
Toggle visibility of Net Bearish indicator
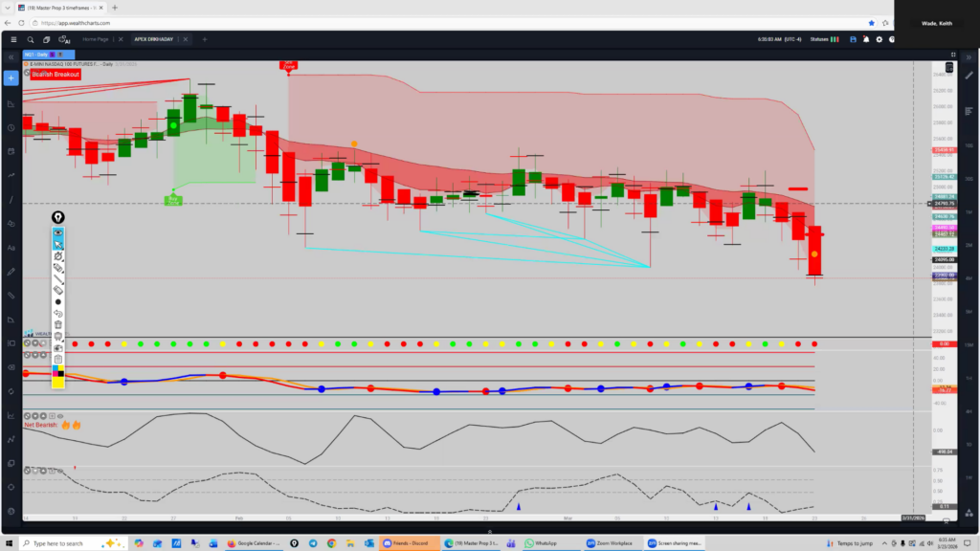coord(58,416)
